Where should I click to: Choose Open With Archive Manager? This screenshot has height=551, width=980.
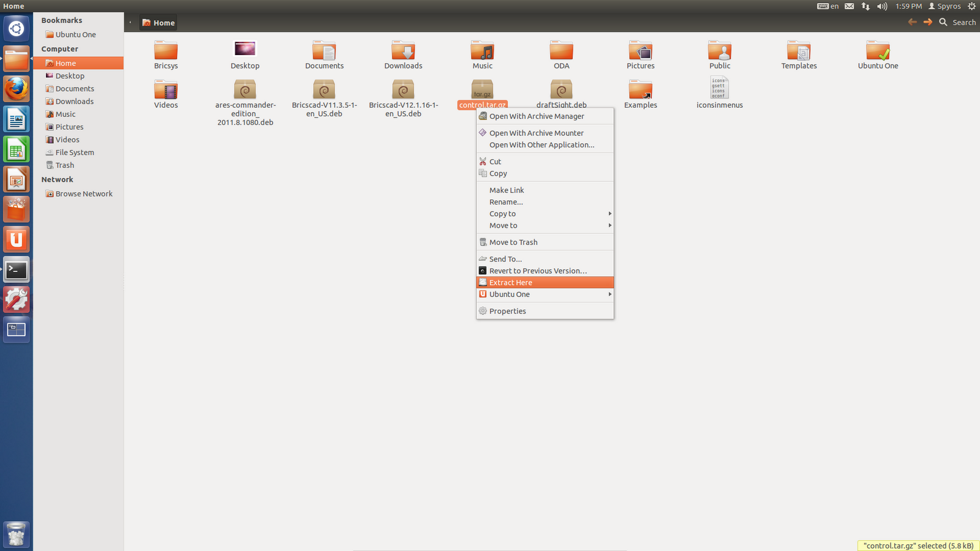[x=545, y=116]
